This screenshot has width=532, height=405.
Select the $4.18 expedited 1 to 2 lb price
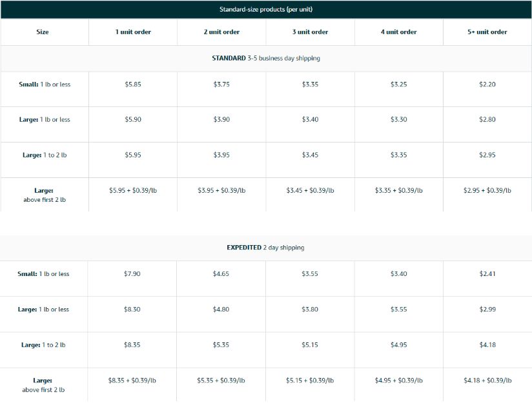click(487, 345)
